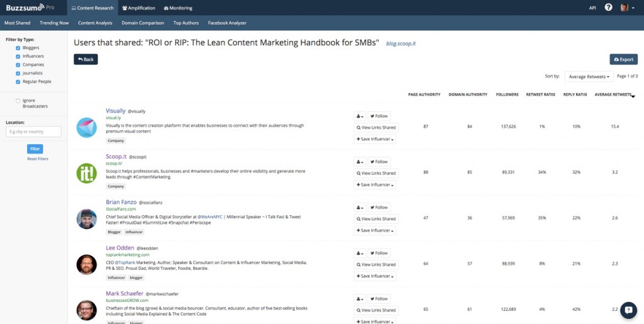This screenshot has width=644, height=324.
Task: Follow Scoop.it on Twitter
Action: pos(379,162)
